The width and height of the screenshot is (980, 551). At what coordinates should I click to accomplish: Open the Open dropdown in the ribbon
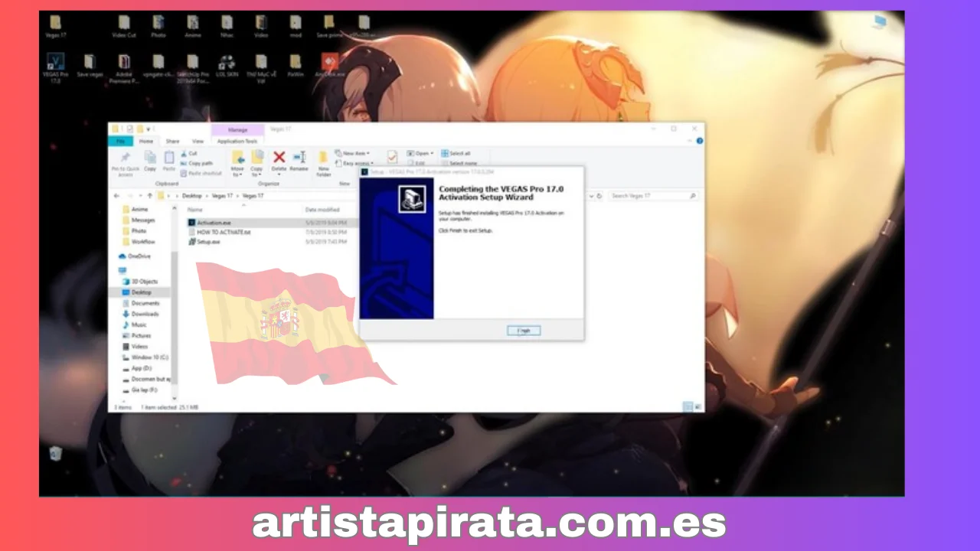coord(420,153)
